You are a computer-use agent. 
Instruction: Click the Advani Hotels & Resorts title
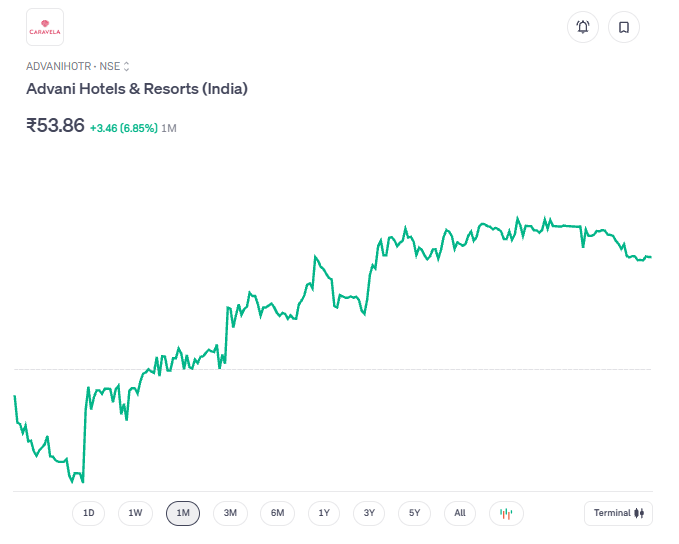(x=137, y=89)
